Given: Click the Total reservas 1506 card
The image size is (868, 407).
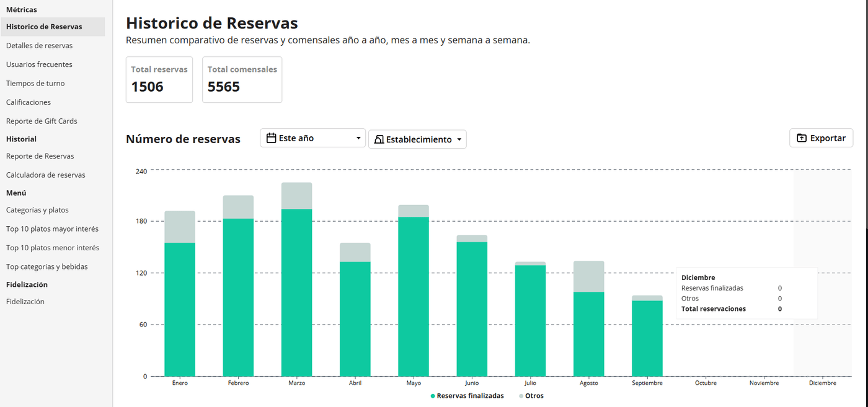Looking at the screenshot, I should pos(159,80).
